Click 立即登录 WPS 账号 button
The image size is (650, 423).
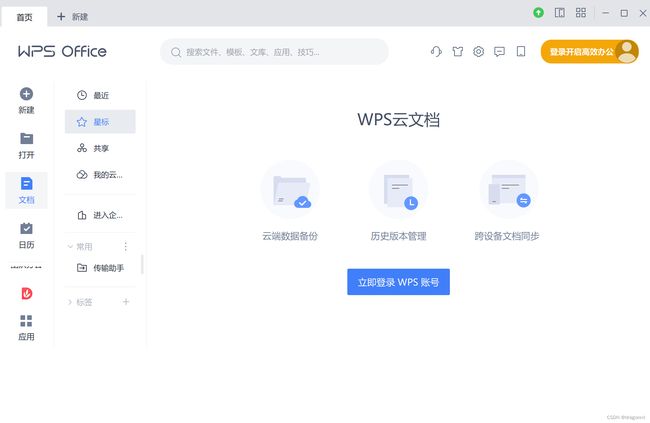pyautogui.click(x=398, y=282)
